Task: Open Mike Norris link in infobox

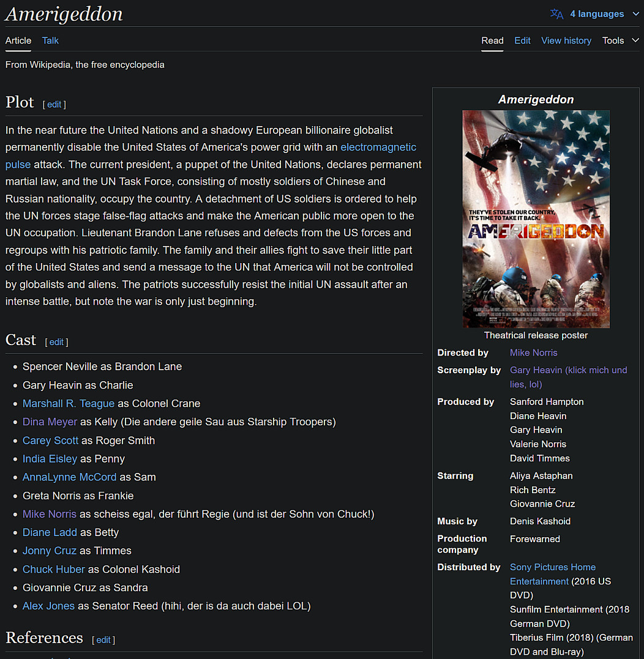Action: point(533,353)
